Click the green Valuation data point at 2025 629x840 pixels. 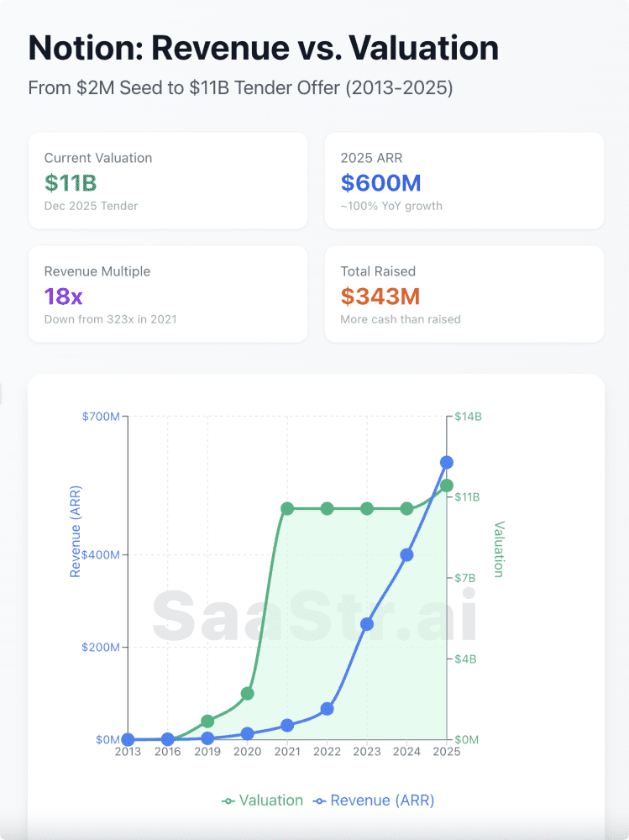click(446, 486)
